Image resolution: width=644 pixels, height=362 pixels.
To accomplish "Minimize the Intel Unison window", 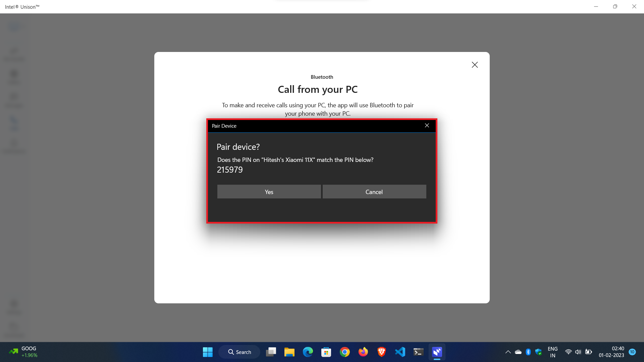I will [x=596, y=6].
